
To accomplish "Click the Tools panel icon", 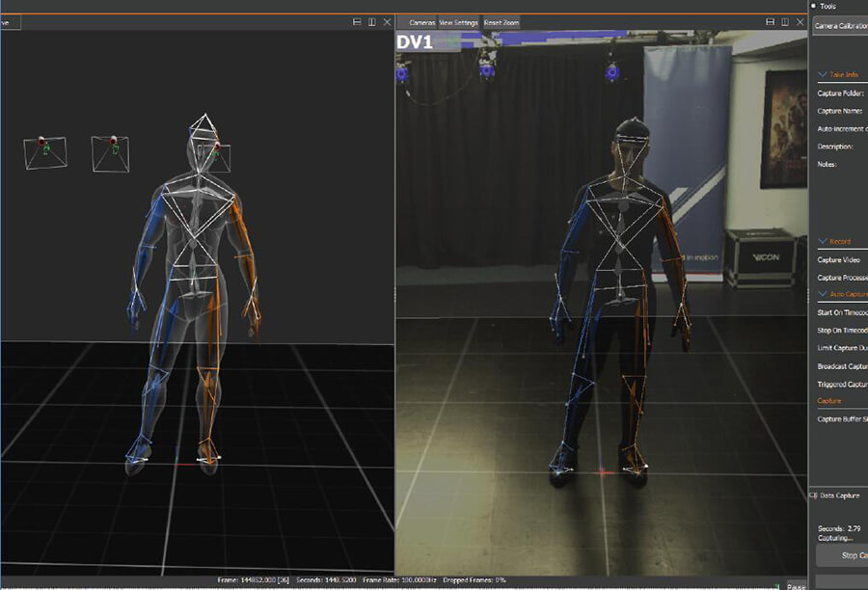I will pyautogui.click(x=814, y=6).
